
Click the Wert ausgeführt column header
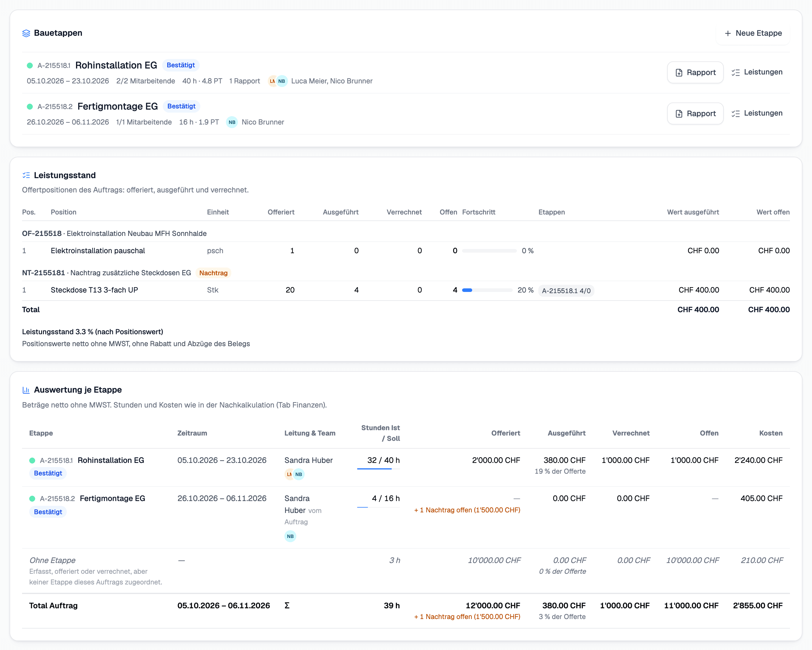pyautogui.click(x=692, y=212)
